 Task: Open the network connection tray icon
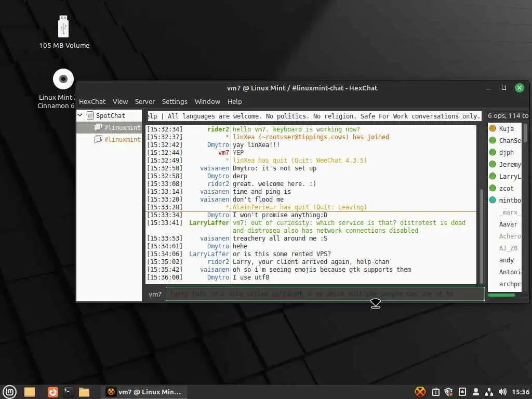tap(489, 392)
